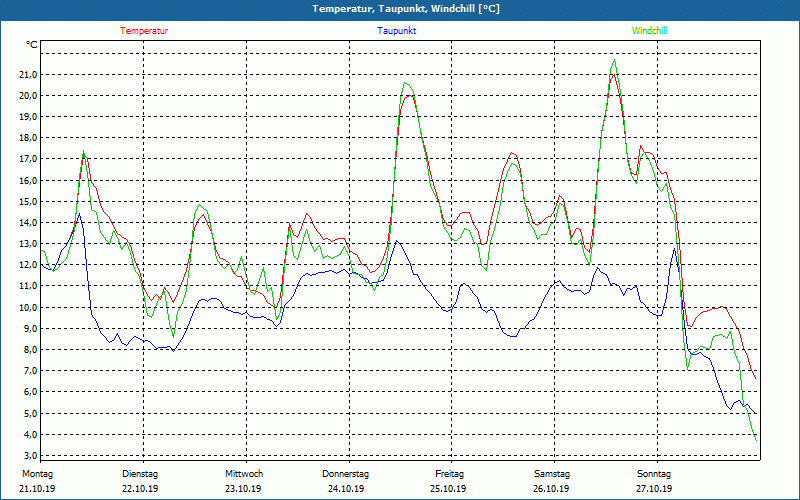The image size is (800, 500).
Task: Click the 16,0 y-axis value
Action: click(x=29, y=180)
